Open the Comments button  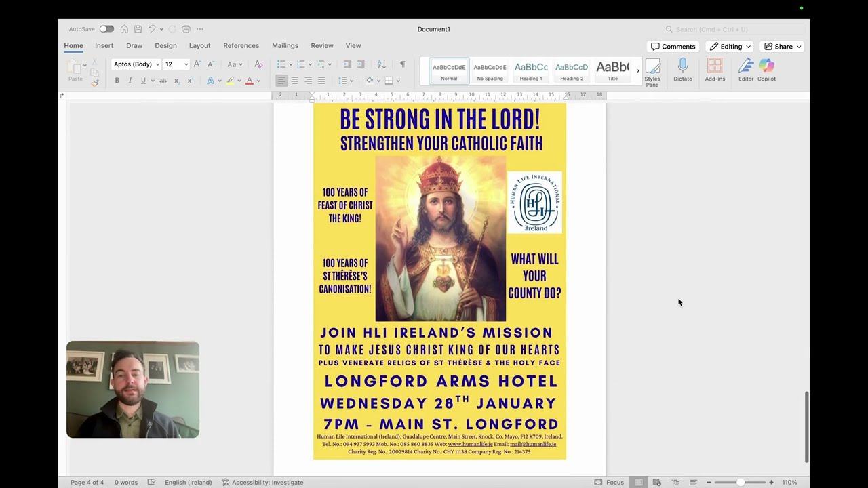673,47
